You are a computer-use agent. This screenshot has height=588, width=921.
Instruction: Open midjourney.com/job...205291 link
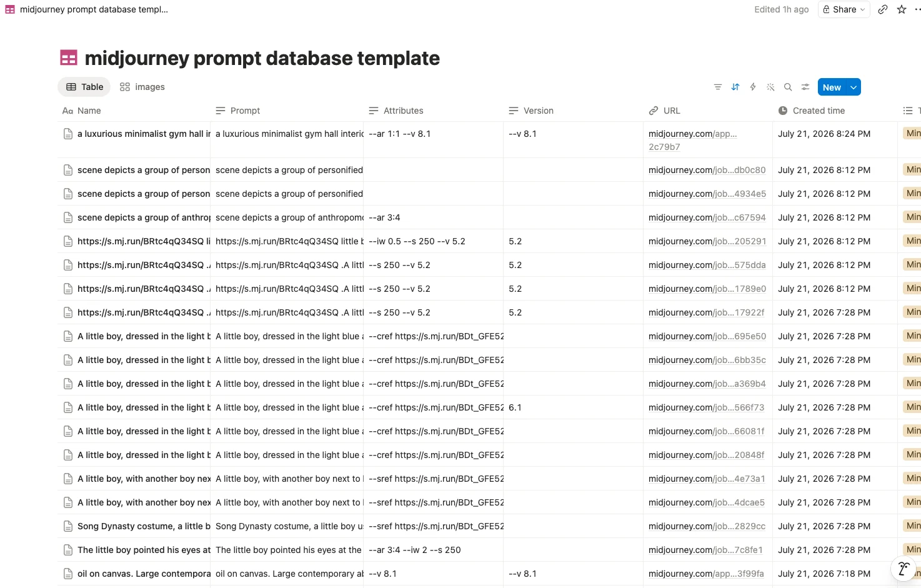(707, 241)
